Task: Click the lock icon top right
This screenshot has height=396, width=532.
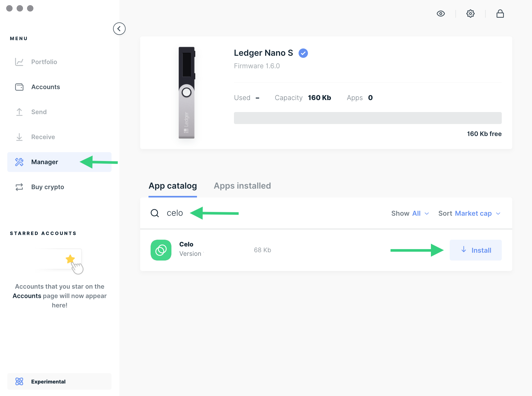Action: 500,14
